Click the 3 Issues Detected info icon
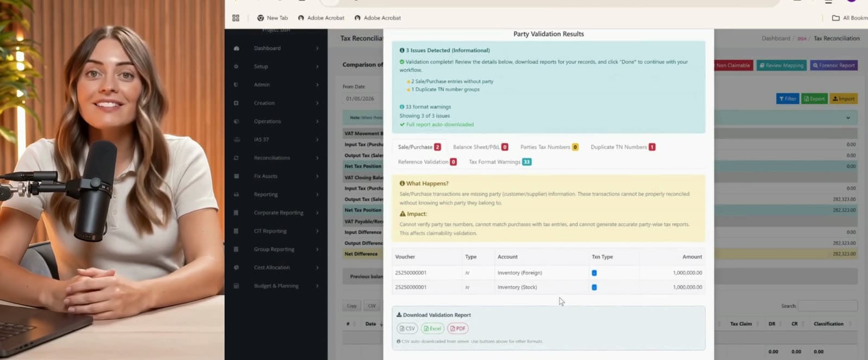The height and width of the screenshot is (360, 868). pos(402,50)
